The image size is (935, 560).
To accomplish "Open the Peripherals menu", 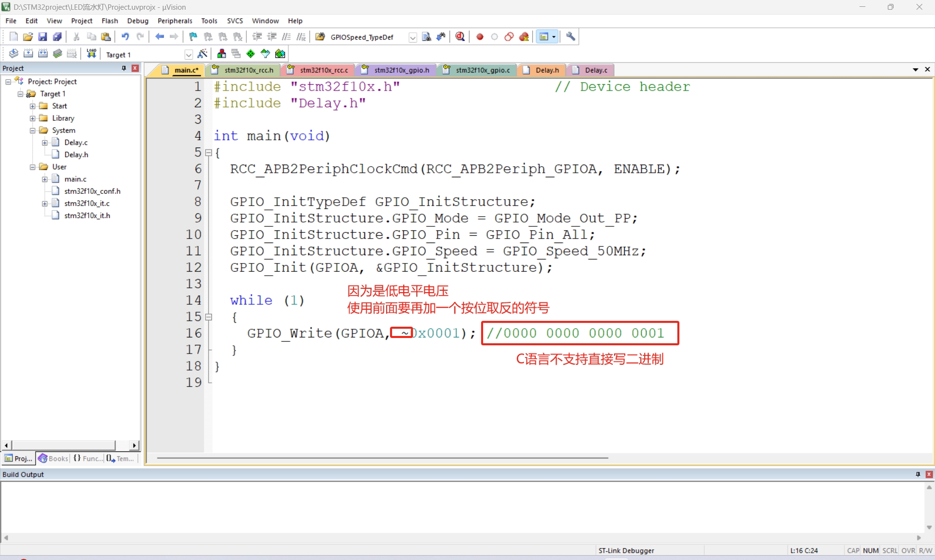I will [174, 21].
